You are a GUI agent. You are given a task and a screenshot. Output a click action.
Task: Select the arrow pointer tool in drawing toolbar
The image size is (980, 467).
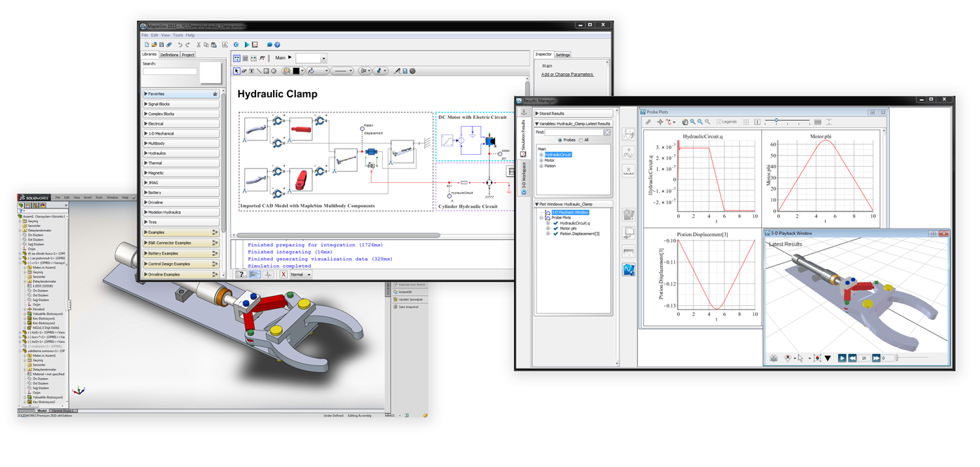point(237,71)
